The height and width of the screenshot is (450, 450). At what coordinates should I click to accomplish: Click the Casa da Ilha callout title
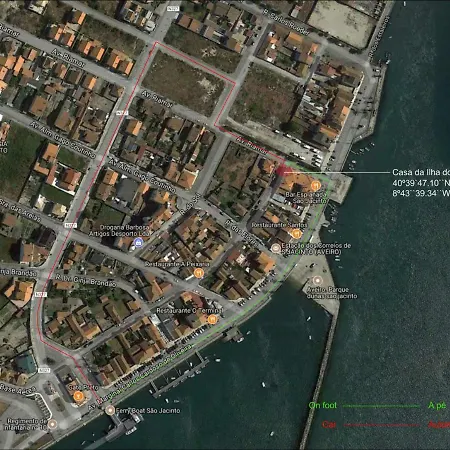click(421, 172)
